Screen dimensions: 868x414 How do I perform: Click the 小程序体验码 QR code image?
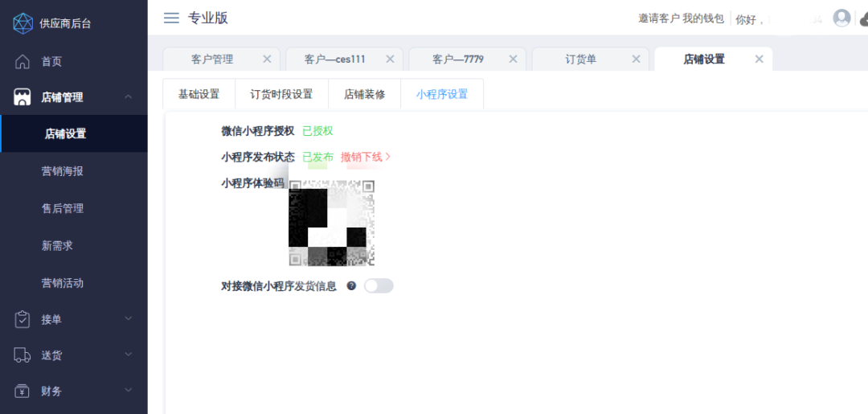332,223
